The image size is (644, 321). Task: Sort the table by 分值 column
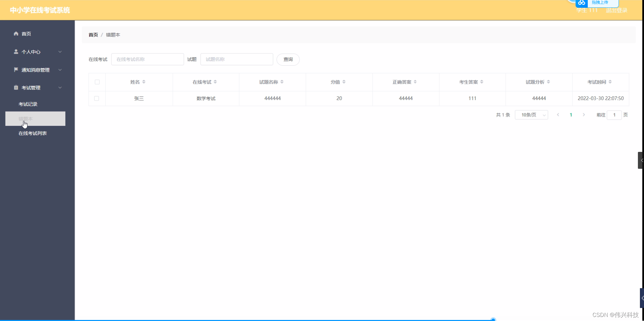(344, 82)
